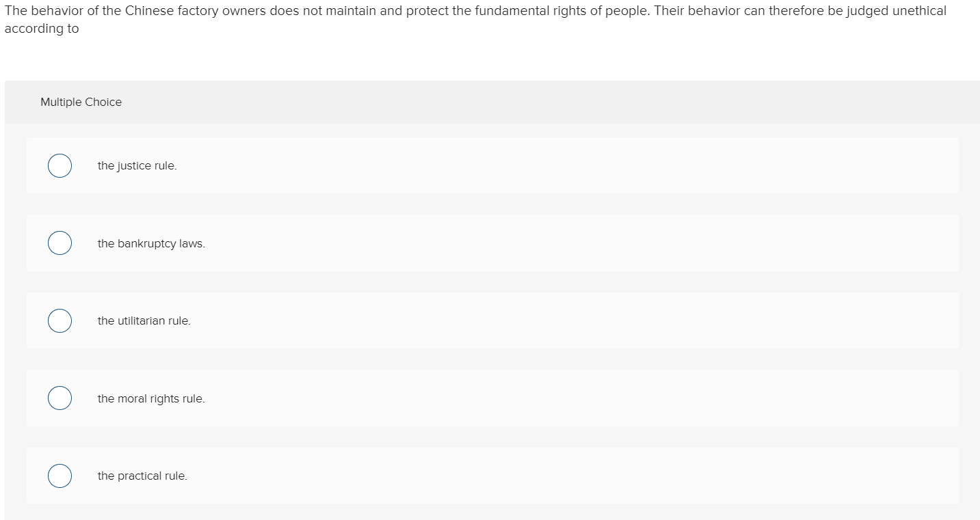The width and height of the screenshot is (980, 520).
Task: Choose the answer option "the justice rule"
Action: click(x=137, y=165)
